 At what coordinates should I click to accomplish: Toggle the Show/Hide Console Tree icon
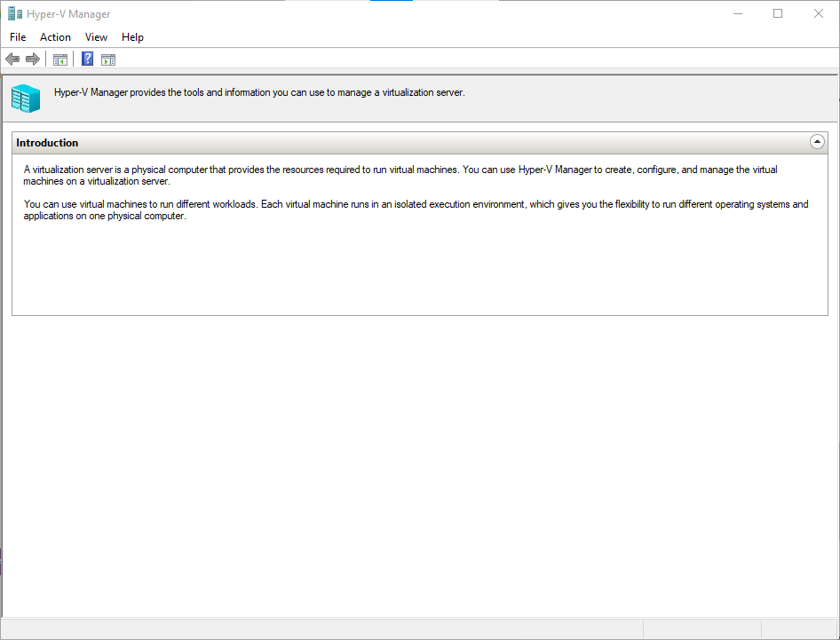[60, 59]
